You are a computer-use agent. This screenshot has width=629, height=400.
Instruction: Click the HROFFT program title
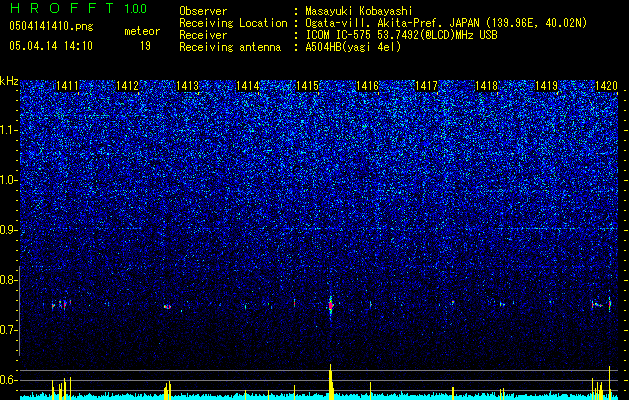click(x=62, y=8)
